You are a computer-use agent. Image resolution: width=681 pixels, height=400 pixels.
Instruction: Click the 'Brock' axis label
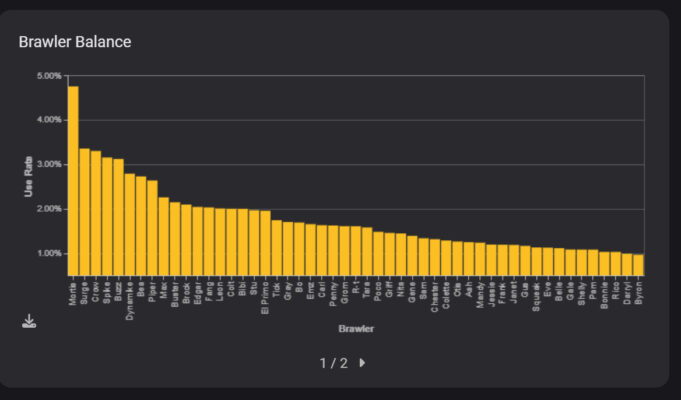[186, 293]
